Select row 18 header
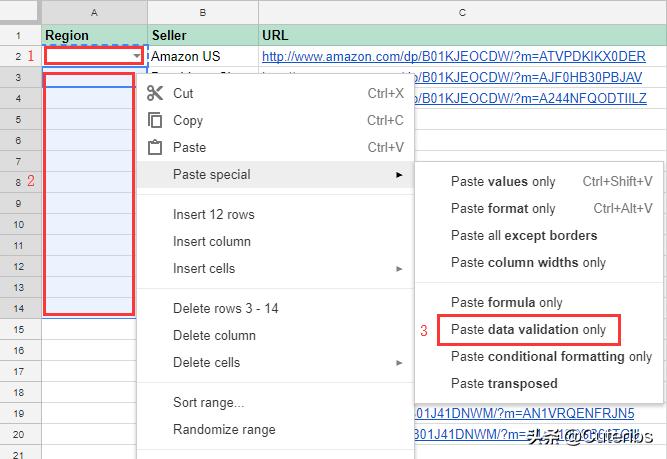The width and height of the screenshot is (667, 459). (x=18, y=392)
